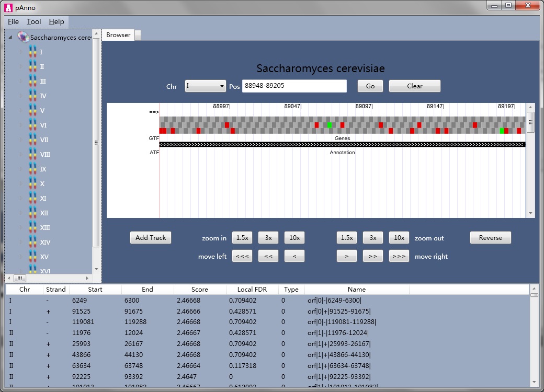Select chromosome II icon in tree
The width and height of the screenshot is (544, 392).
tap(32, 66)
